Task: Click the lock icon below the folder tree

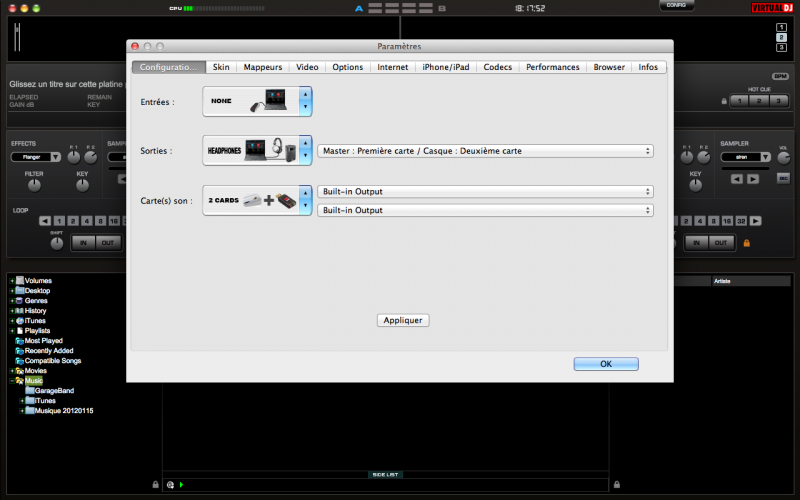Action: tap(154, 484)
